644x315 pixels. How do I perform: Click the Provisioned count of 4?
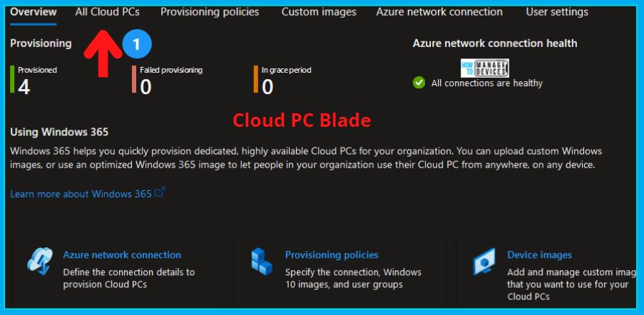point(24,87)
